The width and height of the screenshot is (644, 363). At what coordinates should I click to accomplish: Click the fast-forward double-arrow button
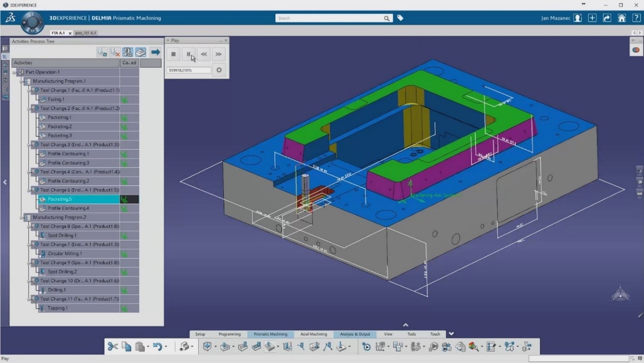pos(219,54)
